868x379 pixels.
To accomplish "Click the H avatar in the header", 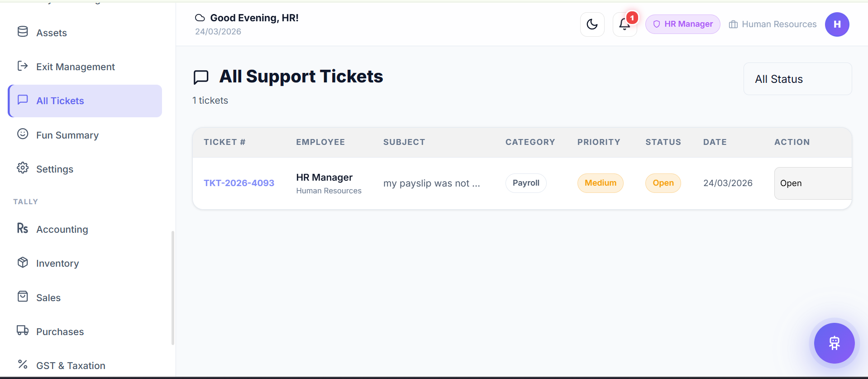I will point(837,24).
